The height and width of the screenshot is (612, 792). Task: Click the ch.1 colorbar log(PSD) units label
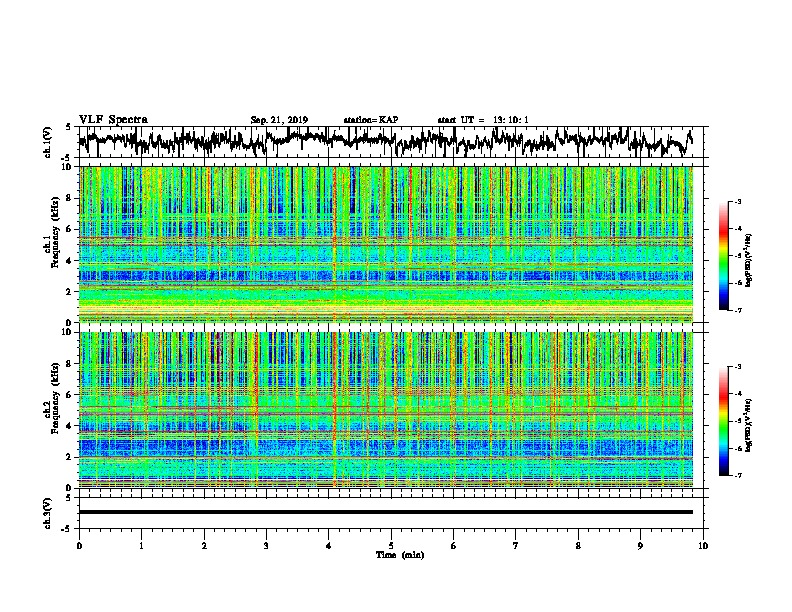pyautogui.click(x=749, y=260)
